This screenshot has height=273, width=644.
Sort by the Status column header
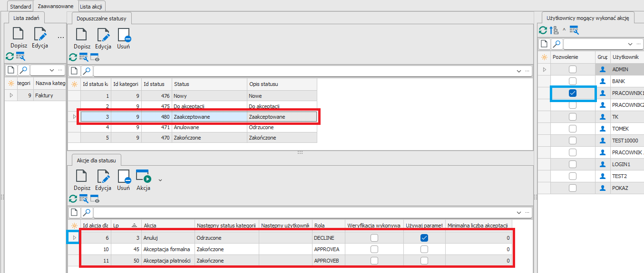(x=209, y=84)
